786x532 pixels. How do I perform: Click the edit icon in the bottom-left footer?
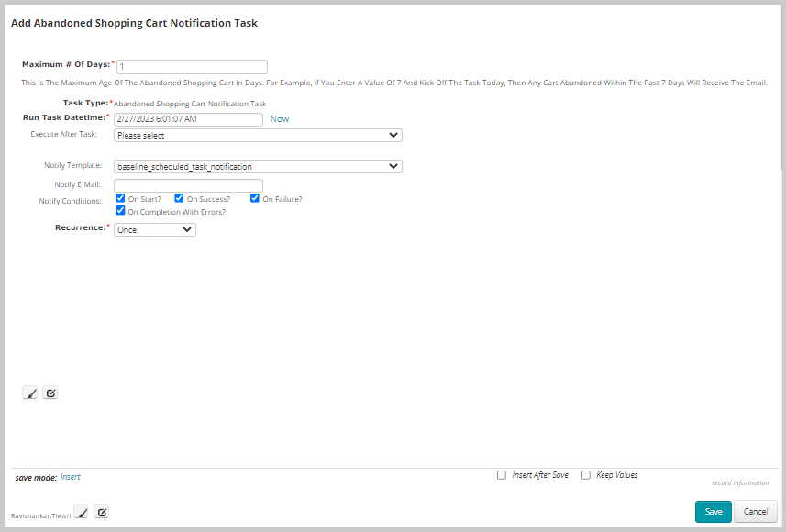point(102,512)
